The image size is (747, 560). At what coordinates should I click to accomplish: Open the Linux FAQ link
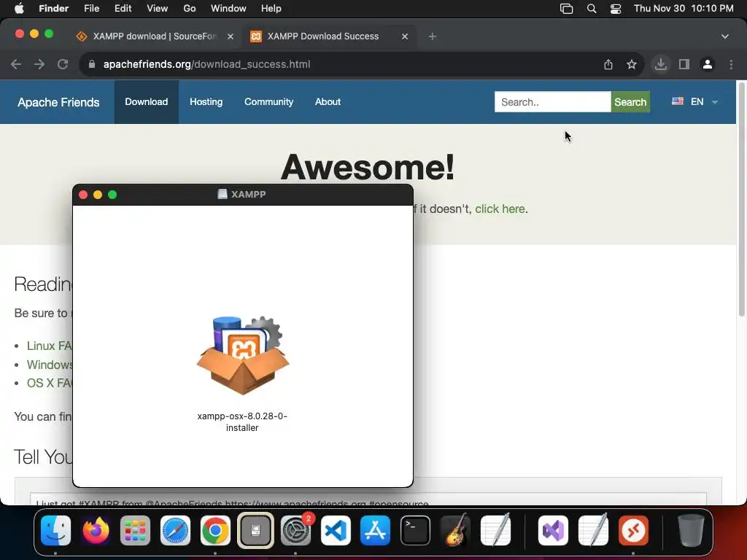pos(50,346)
